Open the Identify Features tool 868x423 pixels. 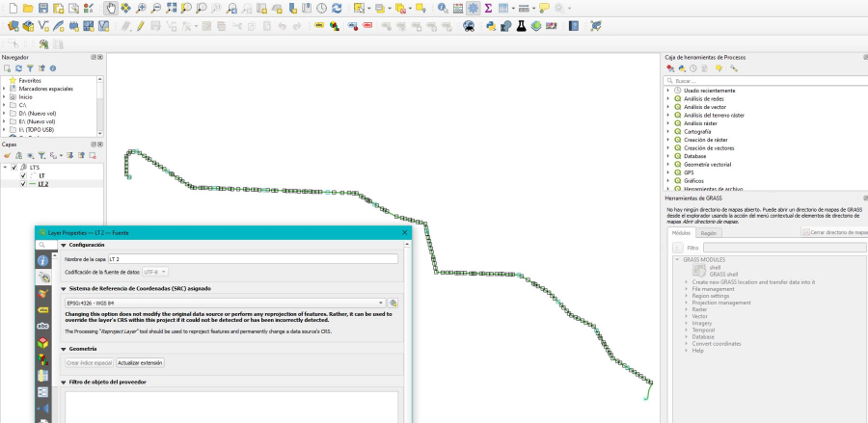pyautogui.click(x=442, y=8)
